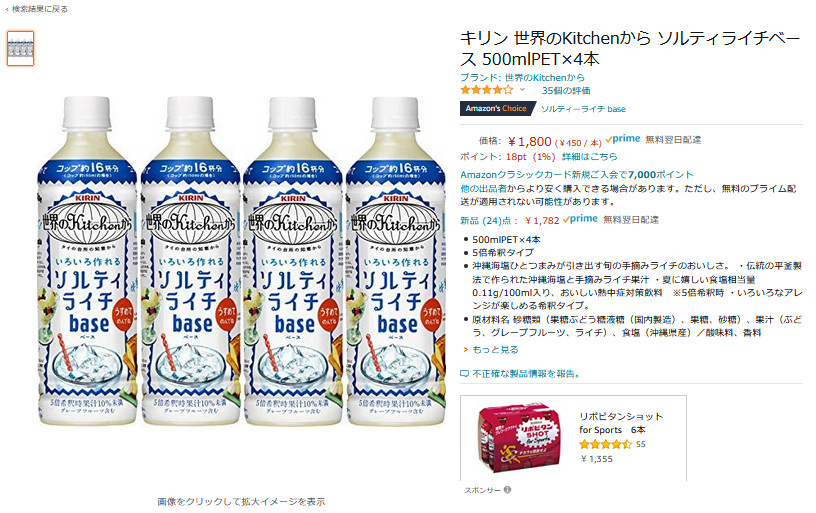Click the star rating icons
This screenshot has width=816, height=513.
(x=486, y=90)
